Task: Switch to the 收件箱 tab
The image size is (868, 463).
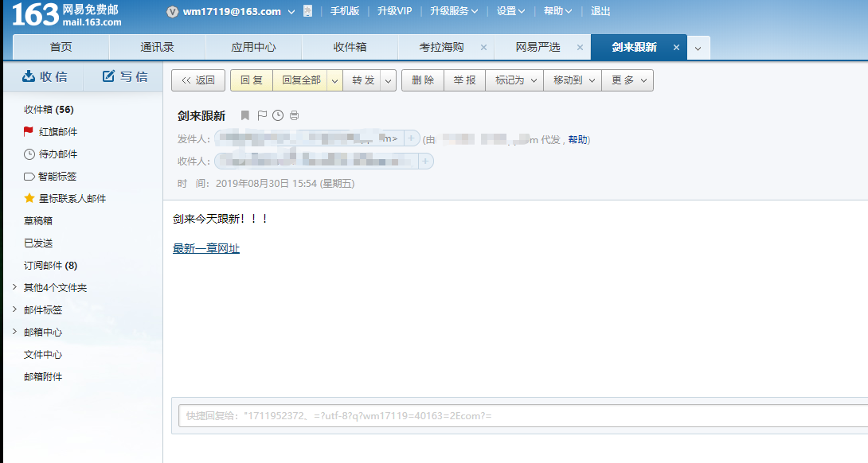Action: pos(350,48)
